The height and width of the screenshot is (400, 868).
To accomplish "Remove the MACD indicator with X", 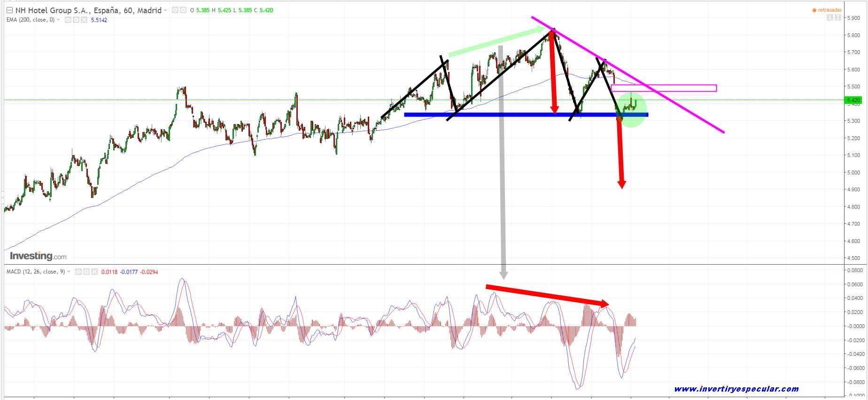I will click(94, 272).
